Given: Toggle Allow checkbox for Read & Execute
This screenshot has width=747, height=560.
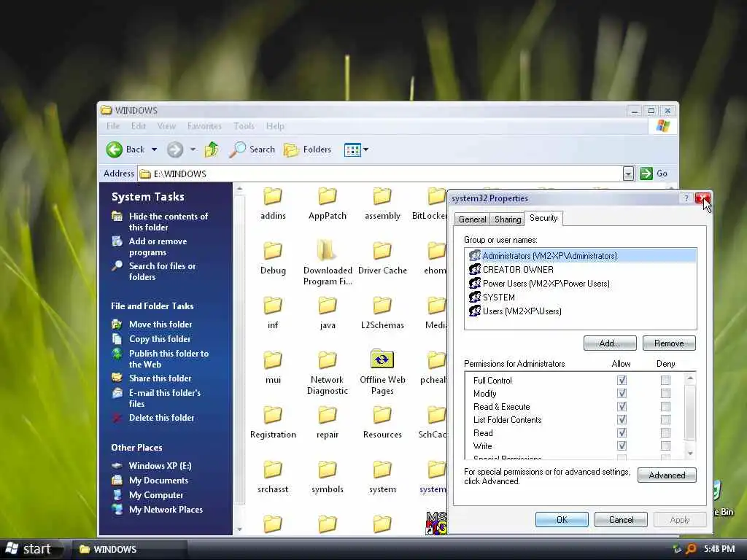Looking at the screenshot, I should pyautogui.click(x=622, y=406).
